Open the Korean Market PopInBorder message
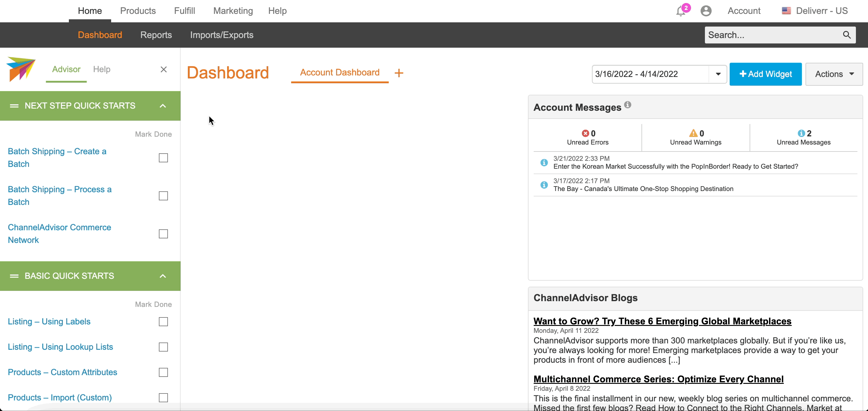This screenshot has width=868, height=411. [676, 166]
